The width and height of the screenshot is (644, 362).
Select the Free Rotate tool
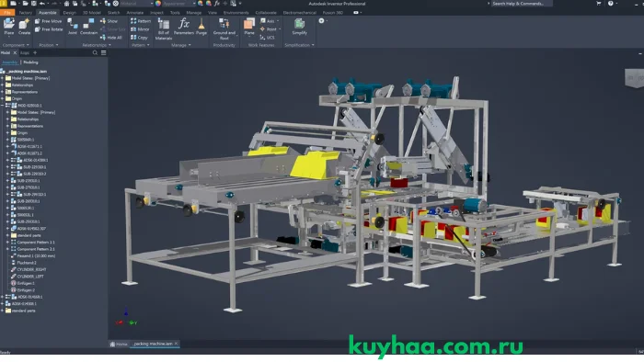[49, 29]
